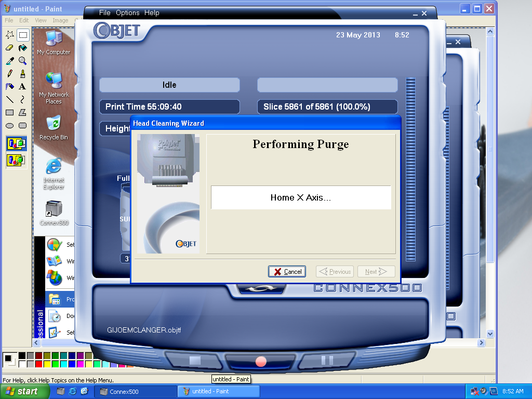Screen dimensions: 532x399
Task: Pick the Pick Color eyedropper tool
Action: tap(10, 61)
